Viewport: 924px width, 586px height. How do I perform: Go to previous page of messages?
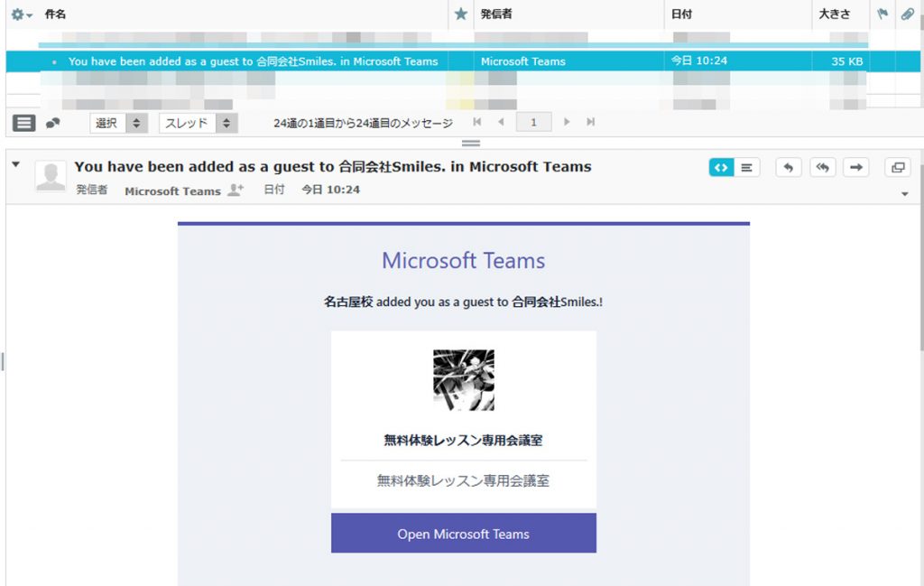coord(501,122)
